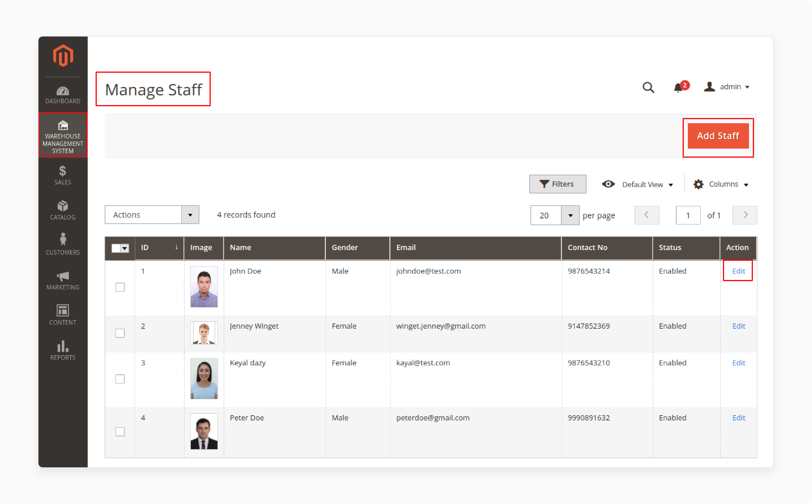Click the Manage Staff page title
Image resolution: width=812 pixels, height=504 pixels.
[x=153, y=90]
